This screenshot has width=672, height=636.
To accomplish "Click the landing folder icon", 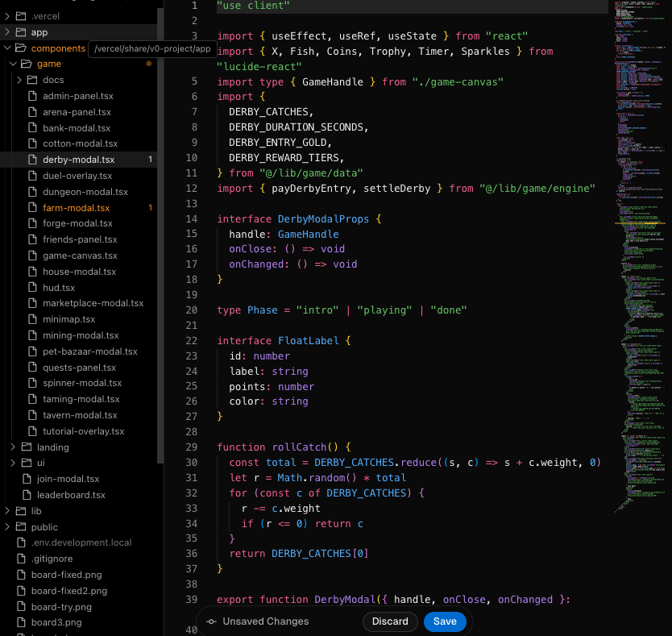I will tap(27, 447).
